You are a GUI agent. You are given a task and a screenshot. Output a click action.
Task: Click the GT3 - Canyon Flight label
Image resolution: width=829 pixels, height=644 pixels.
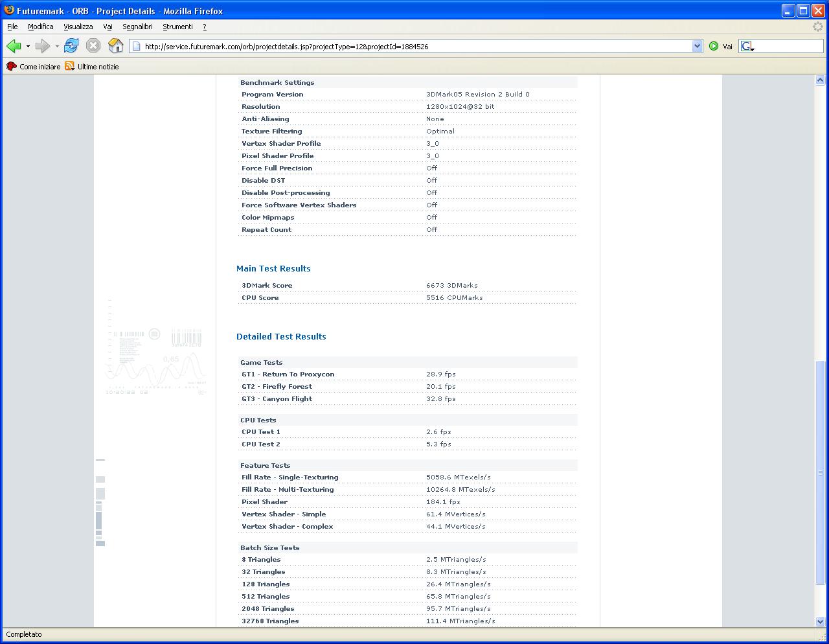point(277,398)
